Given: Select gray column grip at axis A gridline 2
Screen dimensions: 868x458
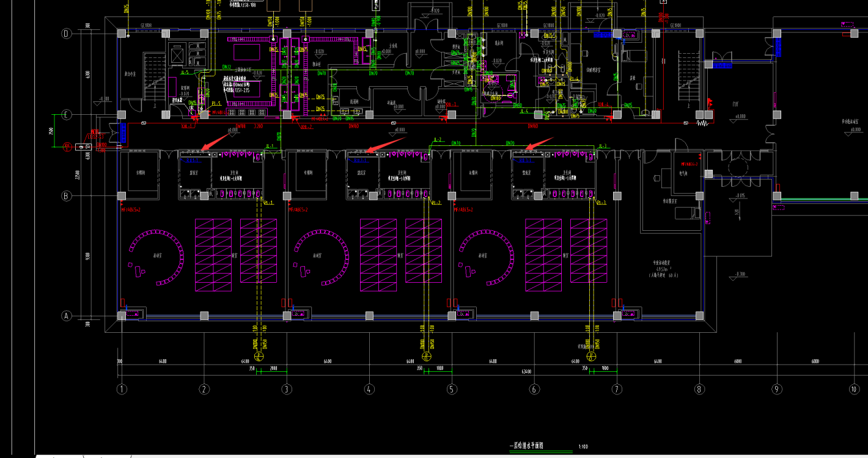Looking at the screenshot, I should tap(205, 316).
